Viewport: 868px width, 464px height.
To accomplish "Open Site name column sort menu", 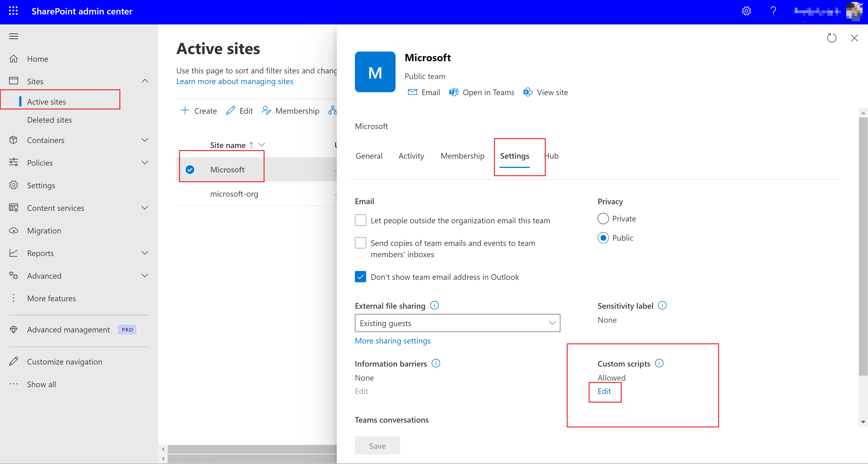I will tap(262, 145).
